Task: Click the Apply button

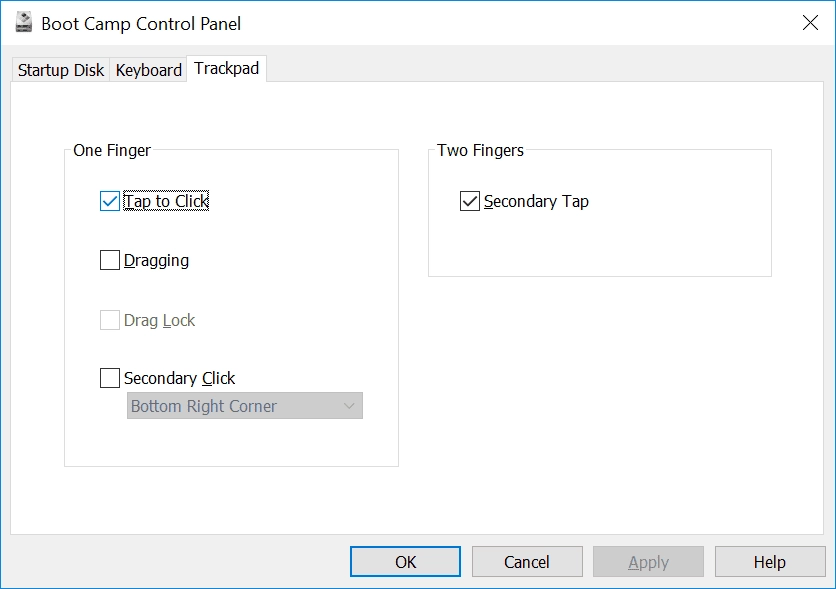Action: pos(648,562)
